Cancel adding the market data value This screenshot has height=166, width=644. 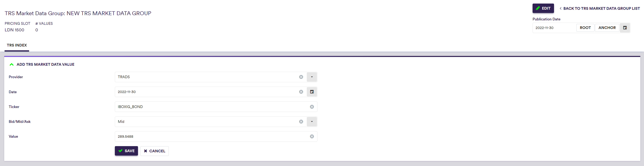(x=155, y=151)
